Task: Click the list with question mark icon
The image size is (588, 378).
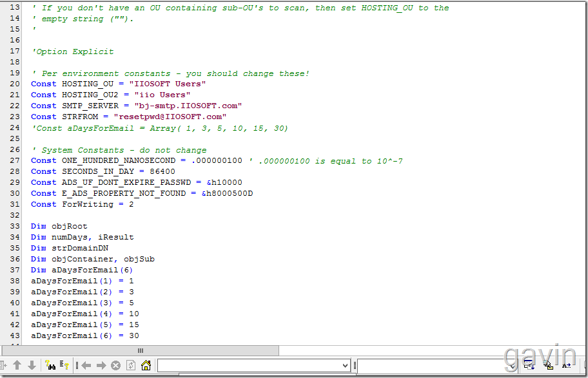Action: (x=64, y=365)
